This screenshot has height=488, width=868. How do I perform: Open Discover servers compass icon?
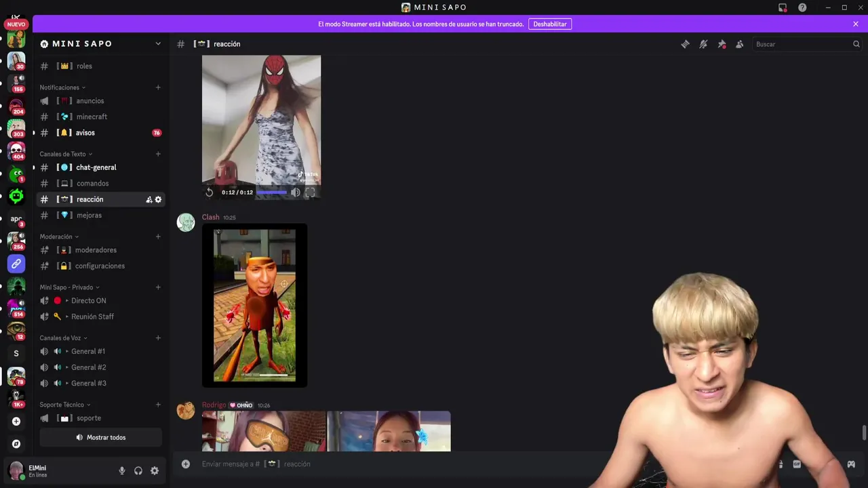click(16, 444)
